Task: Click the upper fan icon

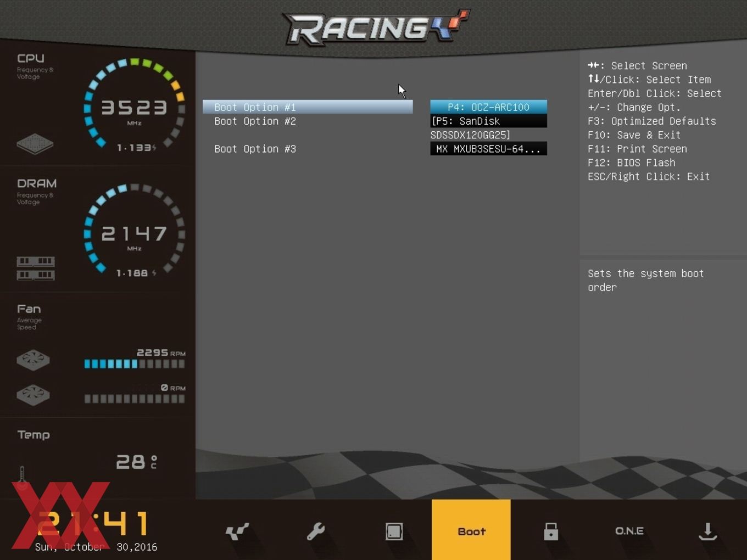Action: [x=33, y=360]
